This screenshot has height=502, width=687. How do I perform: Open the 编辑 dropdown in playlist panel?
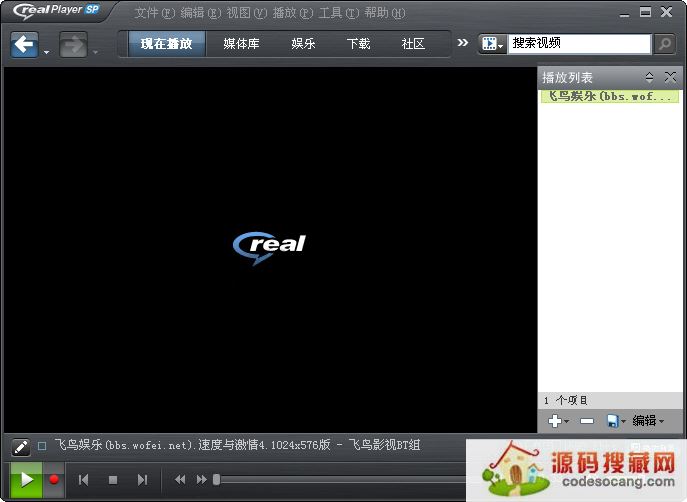[648, 421]
